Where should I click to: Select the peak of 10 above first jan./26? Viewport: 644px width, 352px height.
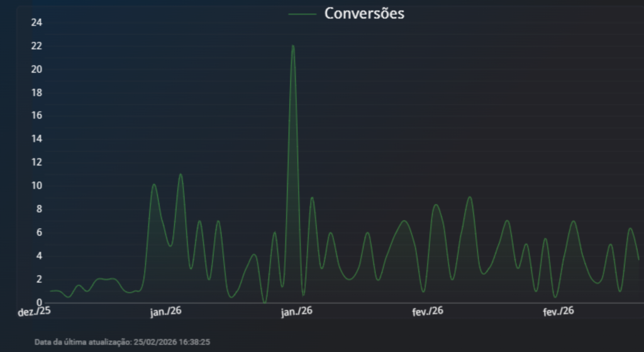coord(153,185)
